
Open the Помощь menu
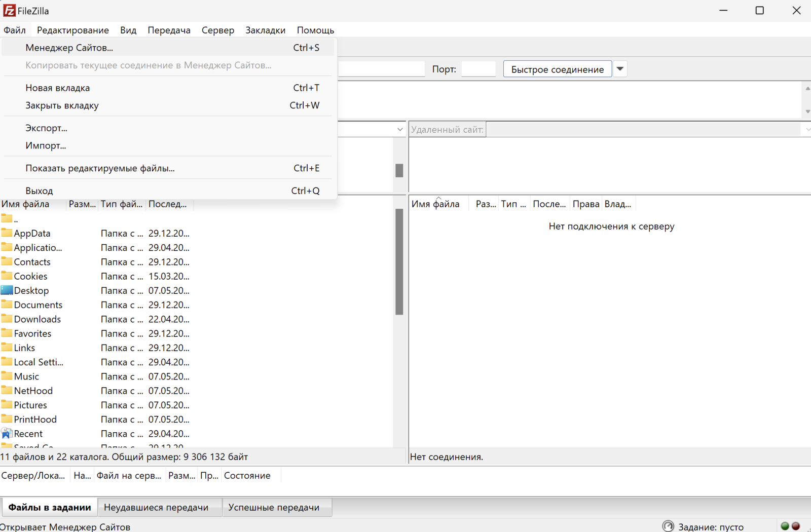315,30
